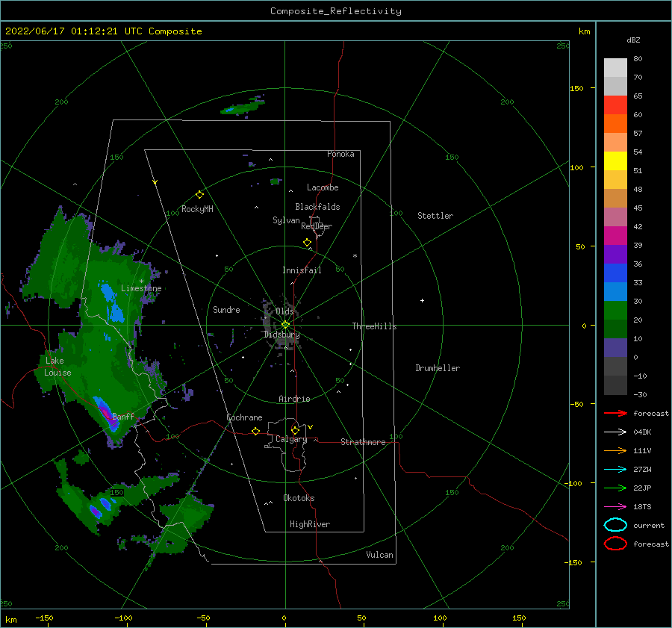The height and width of the screenshot is (628, 672).
Task: Click the green 22JP arrow legend icon
Action: click(615, 488)
